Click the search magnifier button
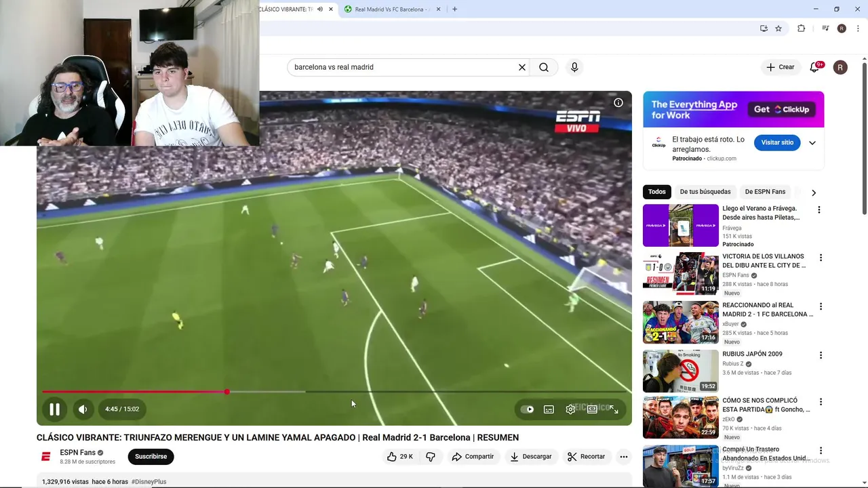The image size is (868, 488). (x=544, y=67)
